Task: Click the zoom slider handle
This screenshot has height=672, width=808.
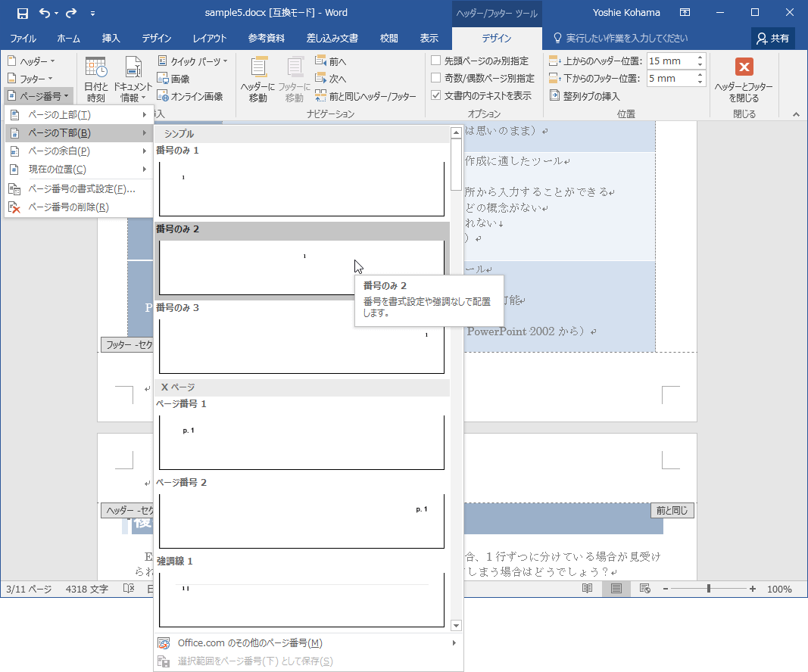Action: pos(709,589)
